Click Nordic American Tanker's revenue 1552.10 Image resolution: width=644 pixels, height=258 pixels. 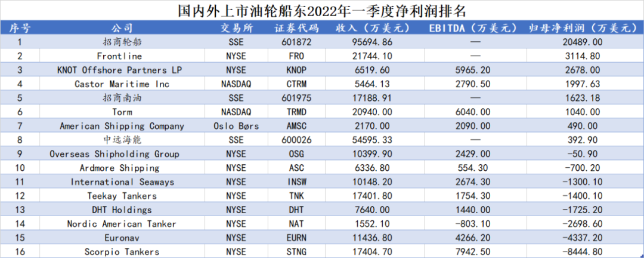[x=372, y=224]
